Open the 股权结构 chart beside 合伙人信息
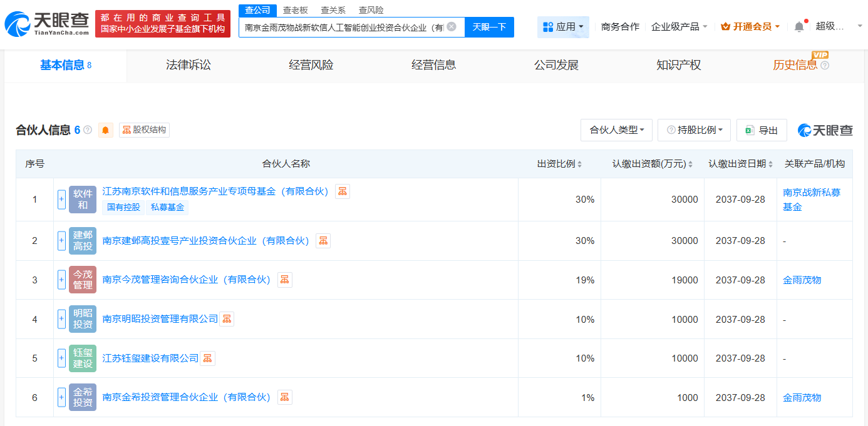Image resolution: width=868 pixels, height=426 pixels. click(x=144, y=129)
